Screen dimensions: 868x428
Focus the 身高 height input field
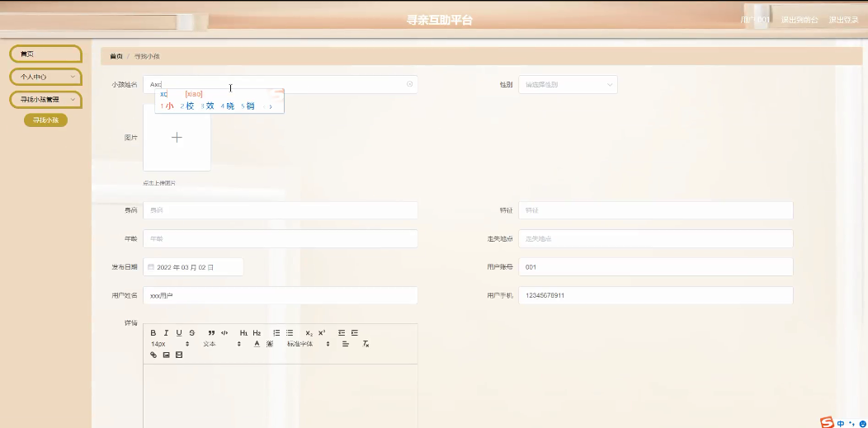pos(280,210)
